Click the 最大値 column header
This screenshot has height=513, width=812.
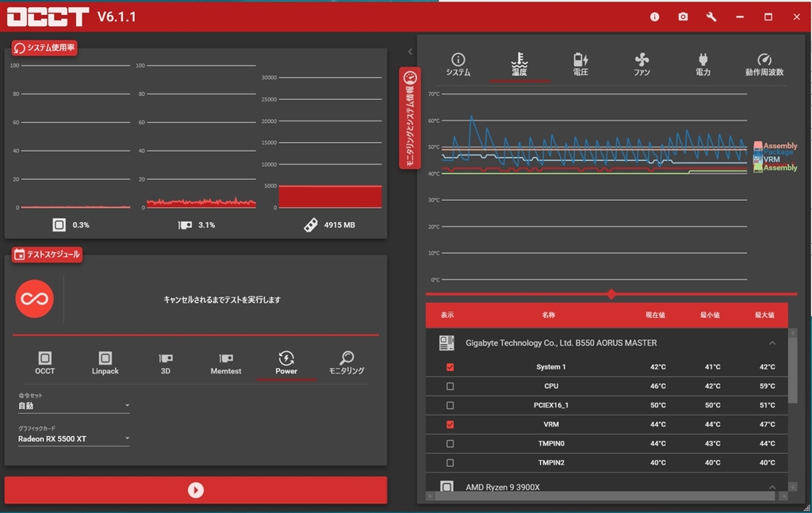click(764, 315)
